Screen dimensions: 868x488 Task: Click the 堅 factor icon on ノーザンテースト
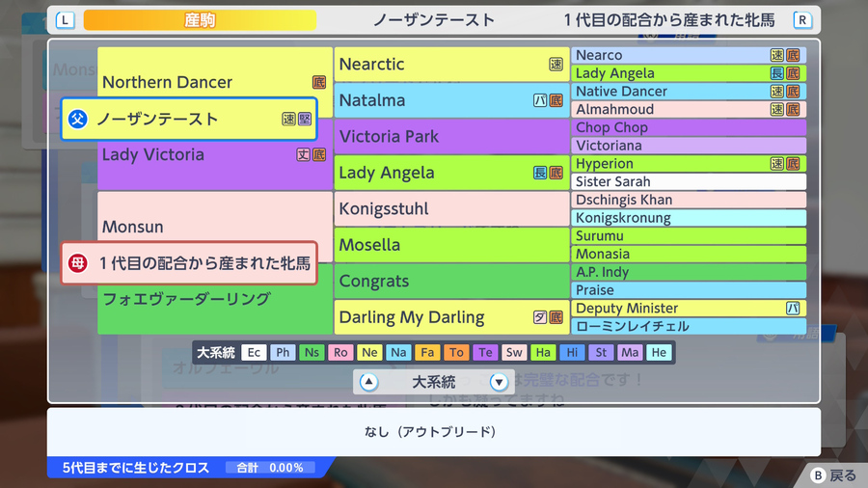coord(305,119)
